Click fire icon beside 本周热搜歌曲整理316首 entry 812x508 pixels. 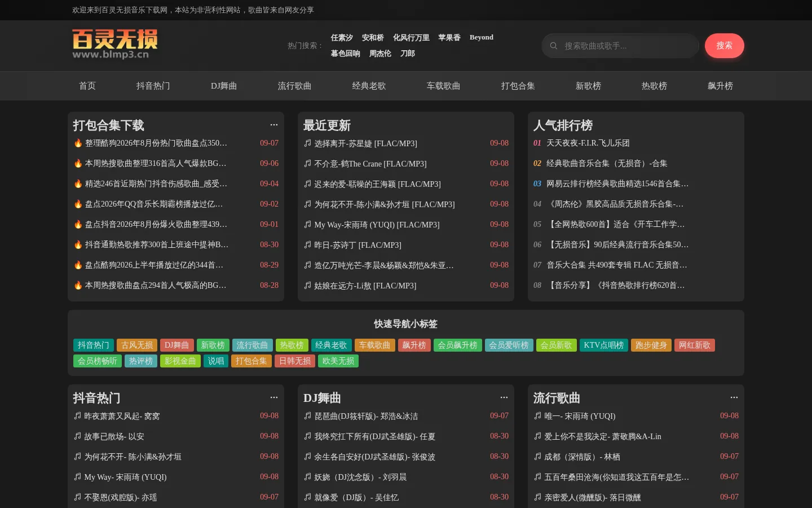(78, 163)
